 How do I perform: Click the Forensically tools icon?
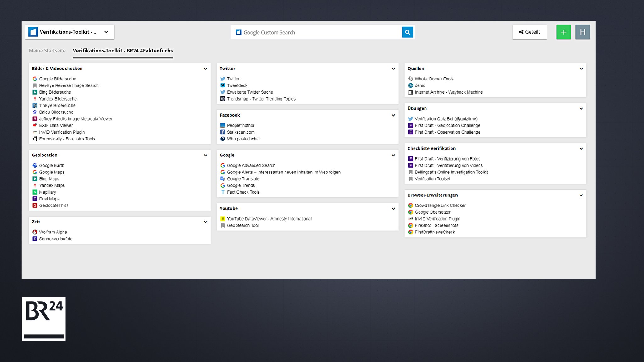pos(35,139)
